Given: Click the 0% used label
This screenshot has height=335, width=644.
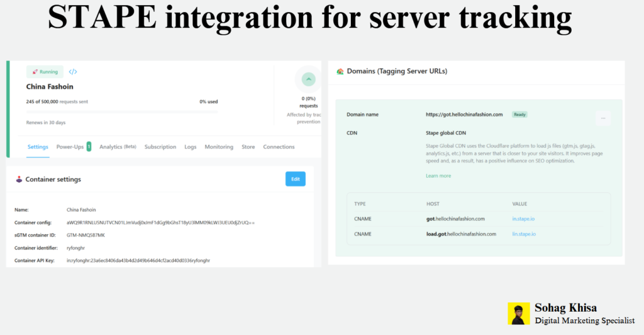Looking at the screenshot, I should (x=209, y=101).
